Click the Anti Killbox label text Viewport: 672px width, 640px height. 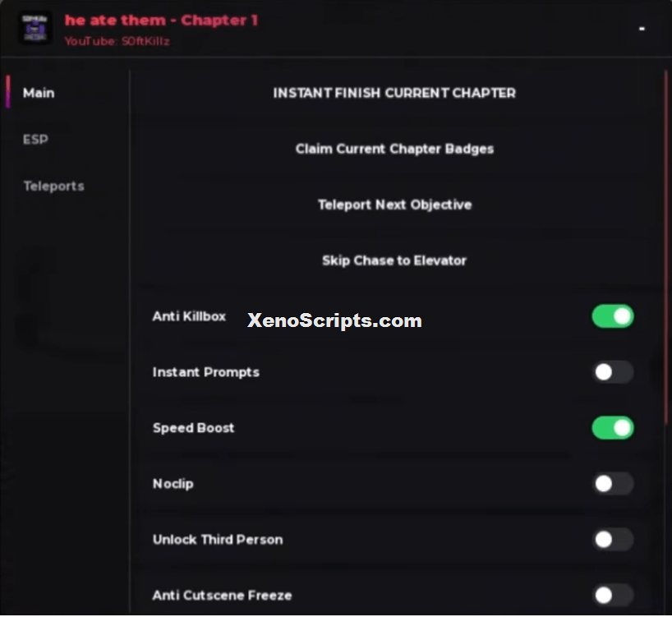pos(189,316)
